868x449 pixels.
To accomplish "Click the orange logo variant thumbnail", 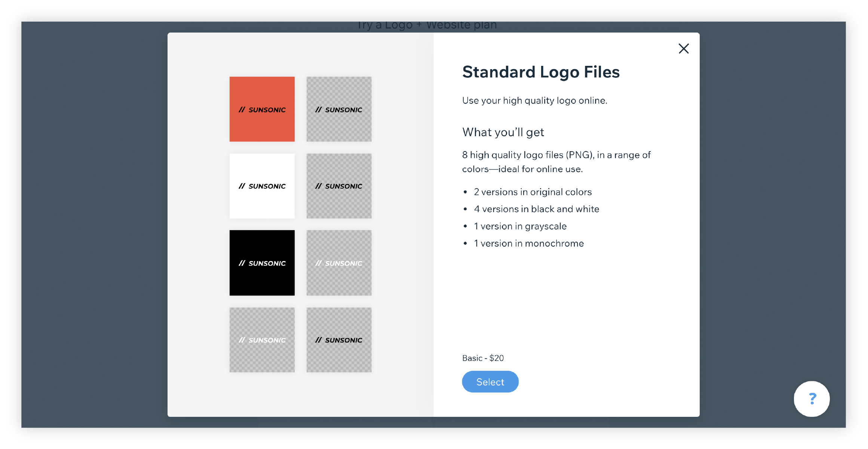I will 263,108.
